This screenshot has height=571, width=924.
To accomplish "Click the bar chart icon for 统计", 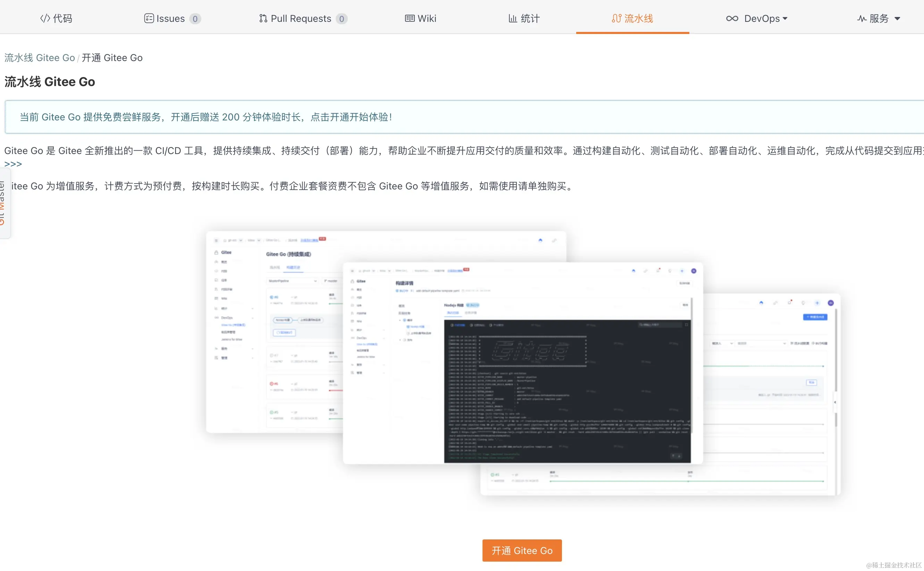I will coord(512,18).
